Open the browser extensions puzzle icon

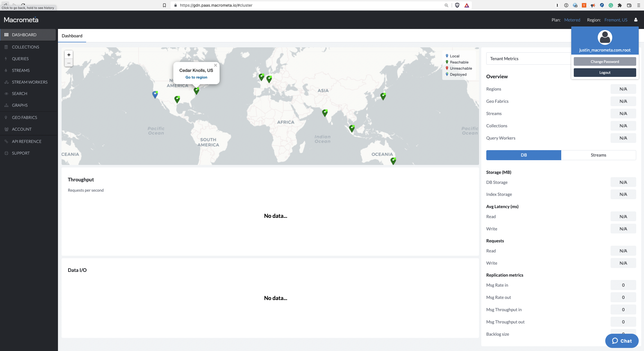point(620,5)
